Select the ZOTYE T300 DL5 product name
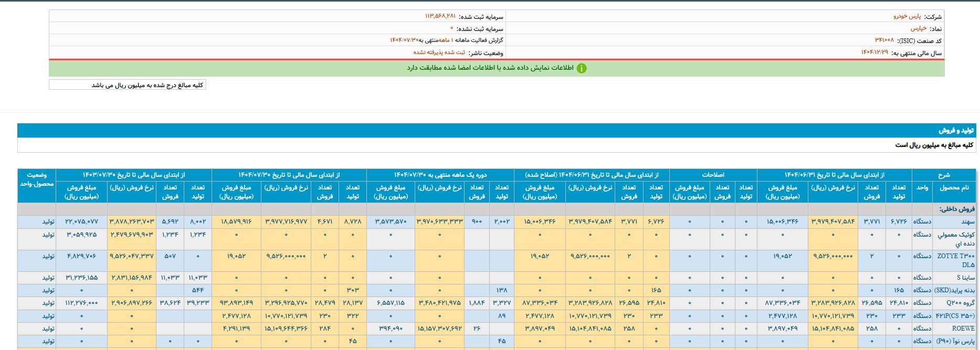980x350 pixels. pos(956,260)
